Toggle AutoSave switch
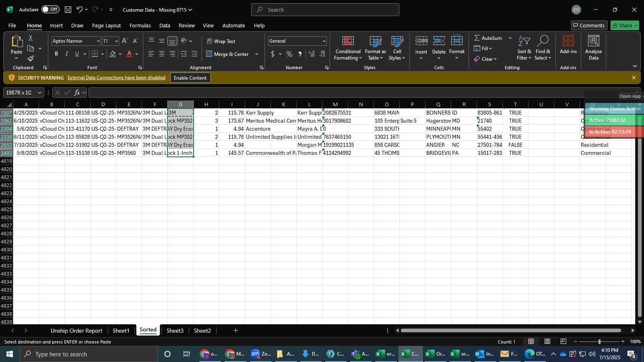 pyautogui.click(x=50, y=9)
